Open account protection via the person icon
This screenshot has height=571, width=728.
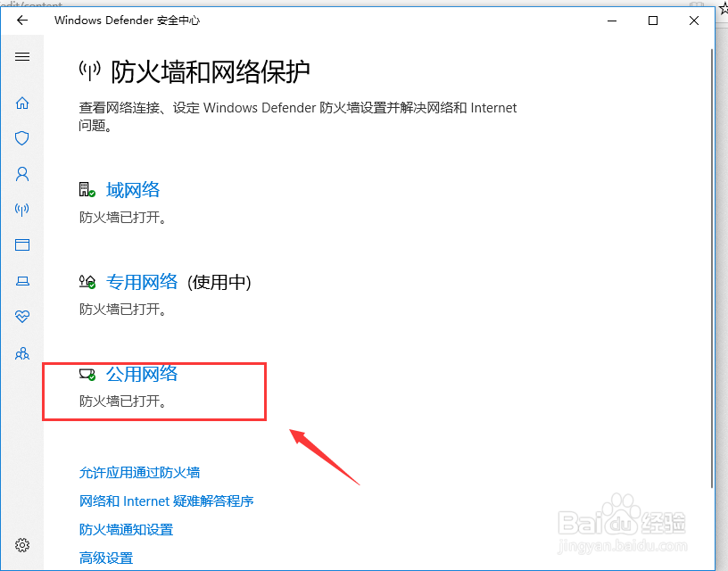tap(22, 174)
